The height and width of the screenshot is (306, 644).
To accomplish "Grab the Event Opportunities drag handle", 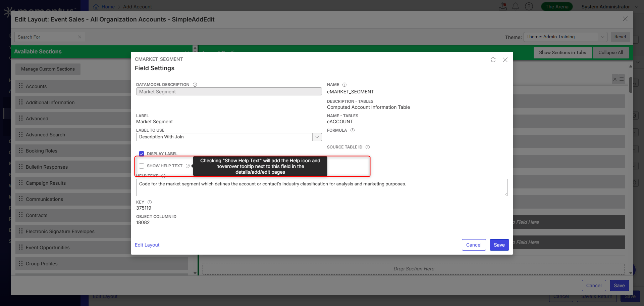I will [21, 247].
